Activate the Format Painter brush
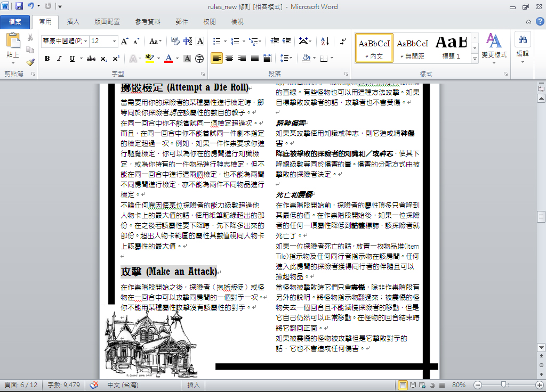Viewport: 546px width, 392px height. (x=30, y=62)
